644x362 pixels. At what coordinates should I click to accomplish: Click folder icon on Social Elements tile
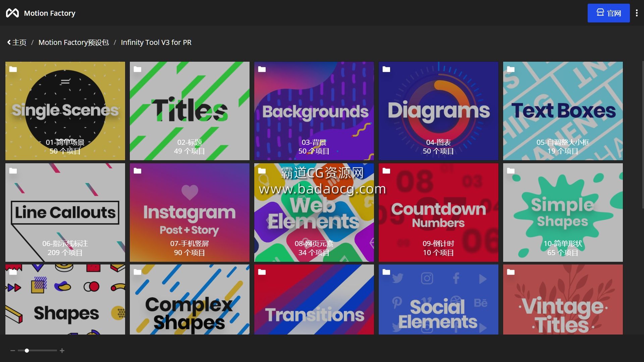point(386,272)
